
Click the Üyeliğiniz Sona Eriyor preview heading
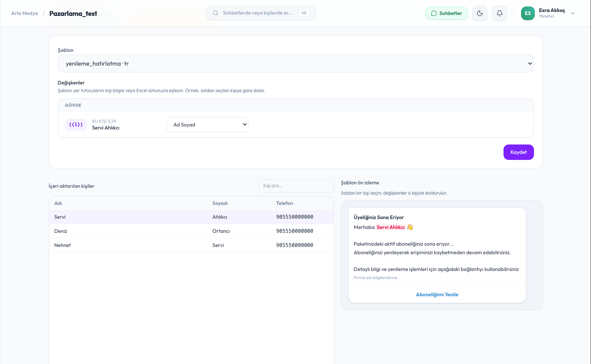(379, 217)
